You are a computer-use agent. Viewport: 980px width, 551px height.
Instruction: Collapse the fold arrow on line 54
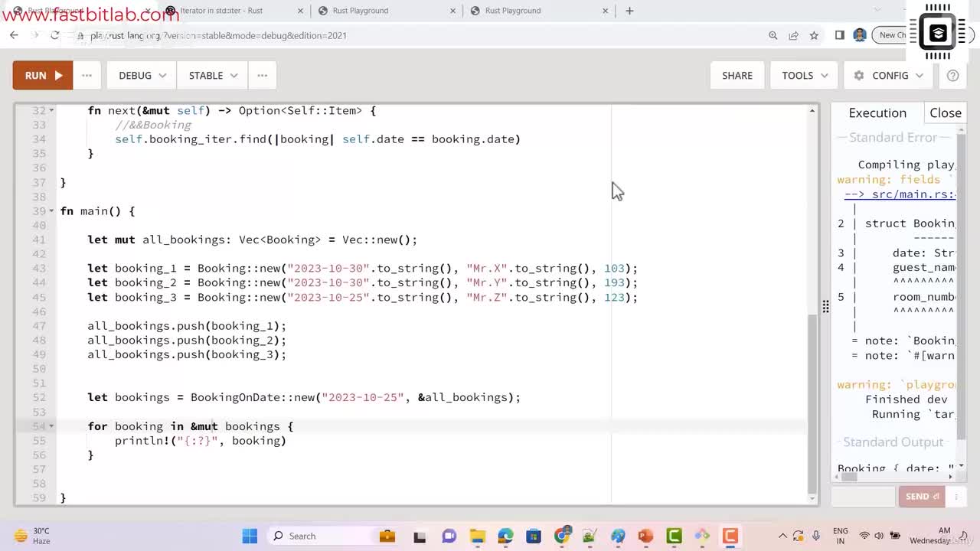coord(51,426)
